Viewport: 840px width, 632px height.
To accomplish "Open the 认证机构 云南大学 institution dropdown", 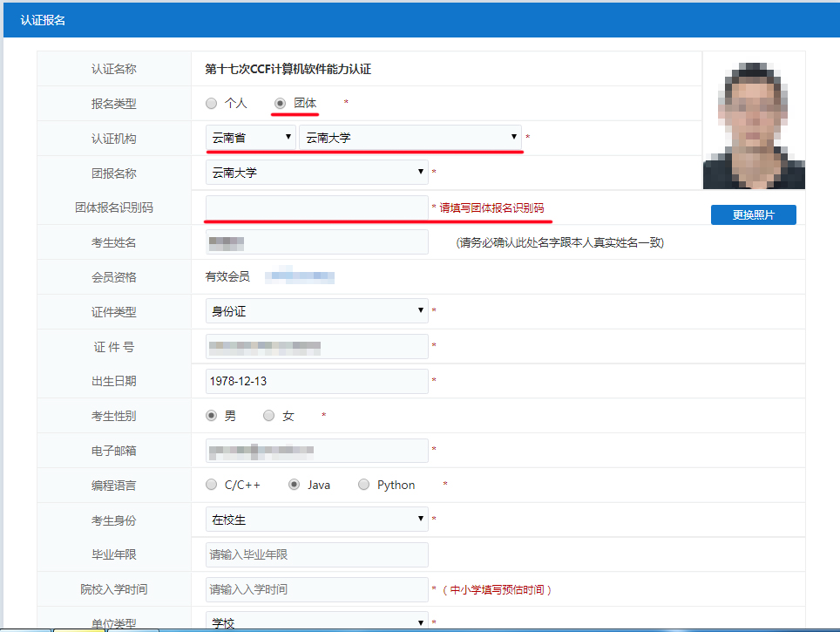I will click(410, 138).
